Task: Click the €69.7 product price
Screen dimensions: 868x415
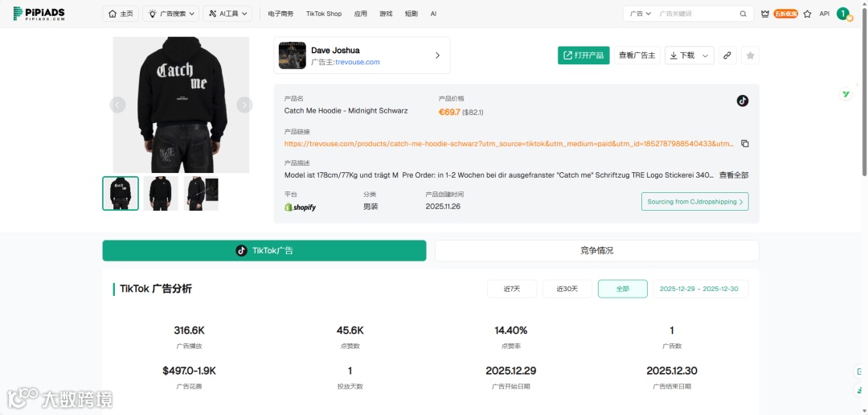Action: 449,112
